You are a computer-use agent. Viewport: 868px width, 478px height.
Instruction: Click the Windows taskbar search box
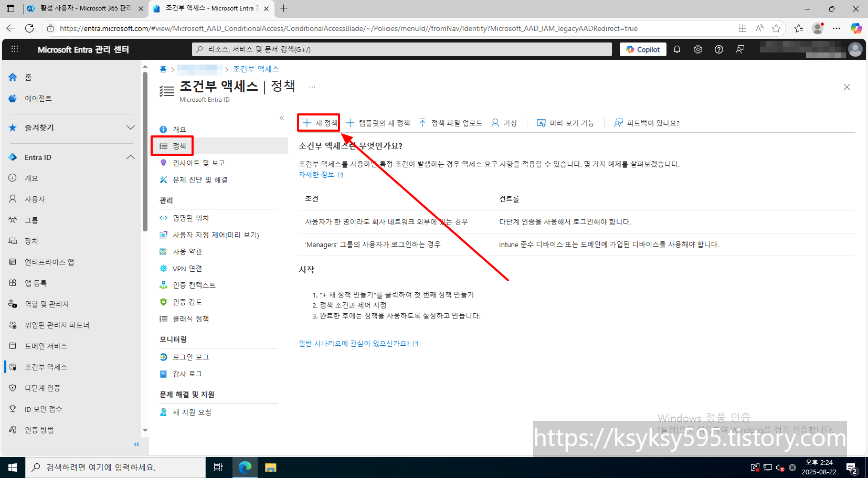click(115, 467)
